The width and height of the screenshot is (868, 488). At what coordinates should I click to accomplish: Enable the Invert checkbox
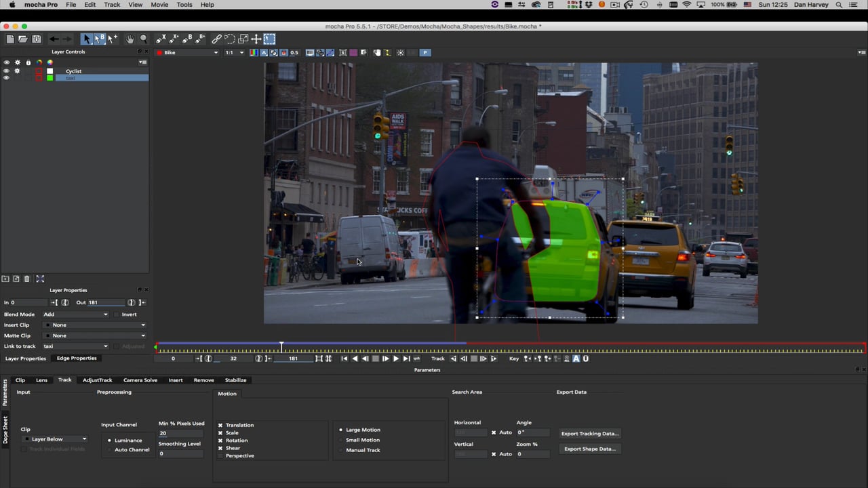(x=116, y=314)
